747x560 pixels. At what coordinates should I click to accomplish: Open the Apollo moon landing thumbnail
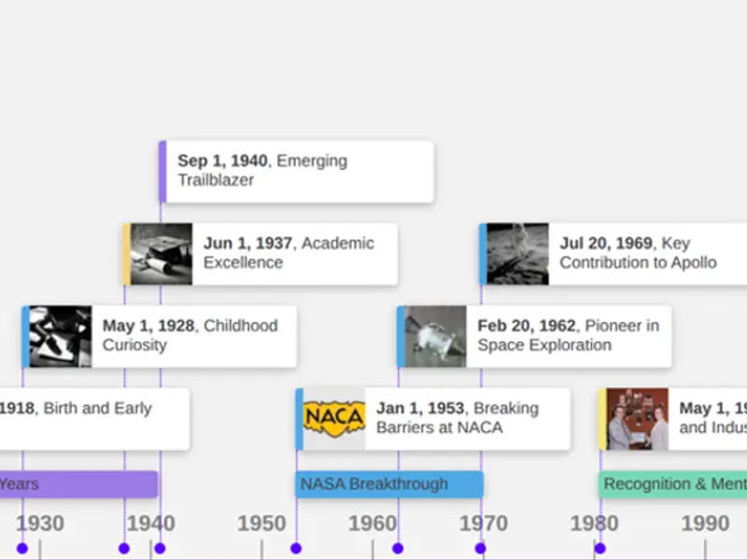coord(518,254)
